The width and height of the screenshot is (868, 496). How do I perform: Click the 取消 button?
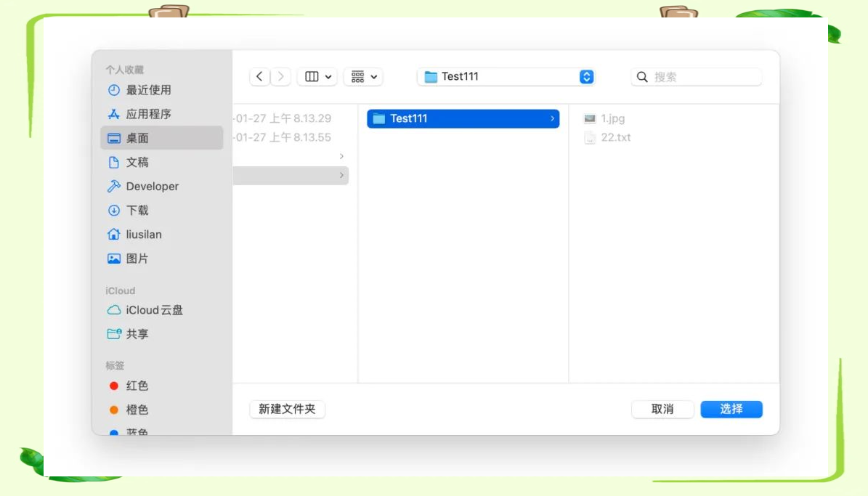pyautogui.click(x=662, y=409)
